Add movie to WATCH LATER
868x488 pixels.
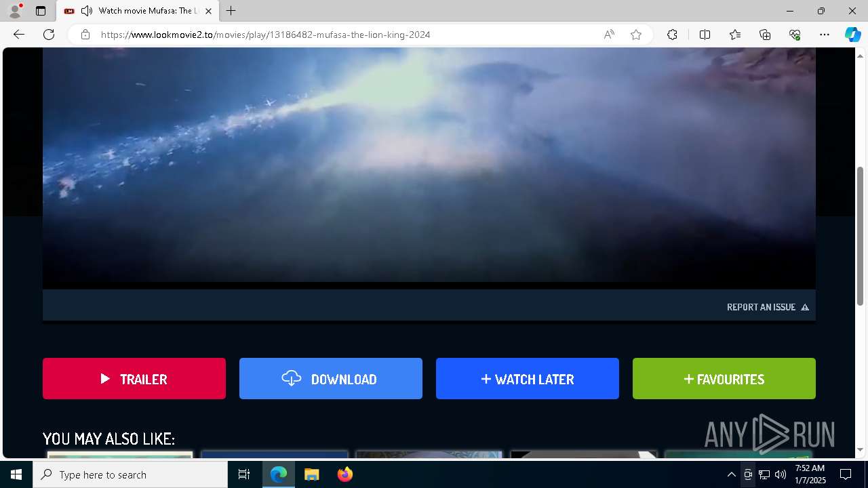(528, 379)
